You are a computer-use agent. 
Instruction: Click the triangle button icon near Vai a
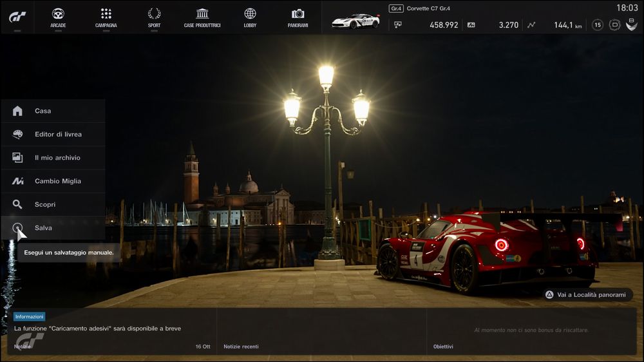[549, 294]
